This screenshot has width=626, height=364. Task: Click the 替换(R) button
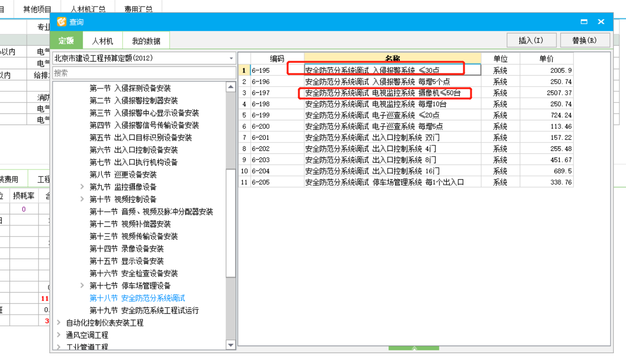(585, 40)
